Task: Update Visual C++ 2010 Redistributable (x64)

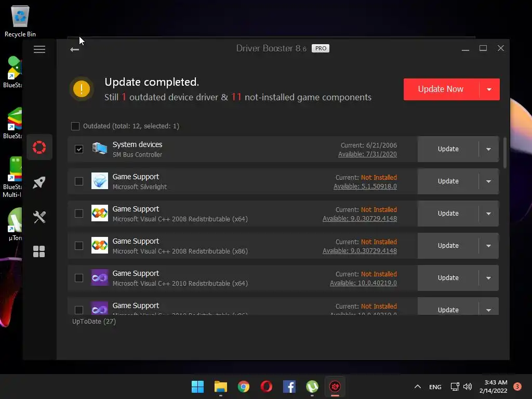Action: pos(448,278)
